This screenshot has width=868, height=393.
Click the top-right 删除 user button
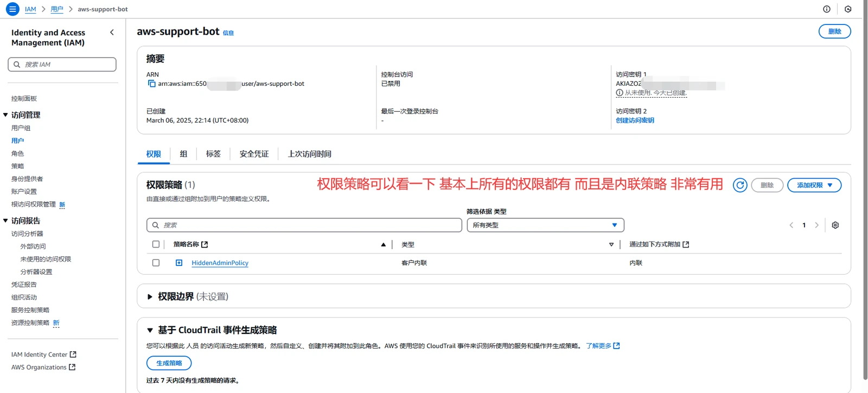tap(834, 31)
